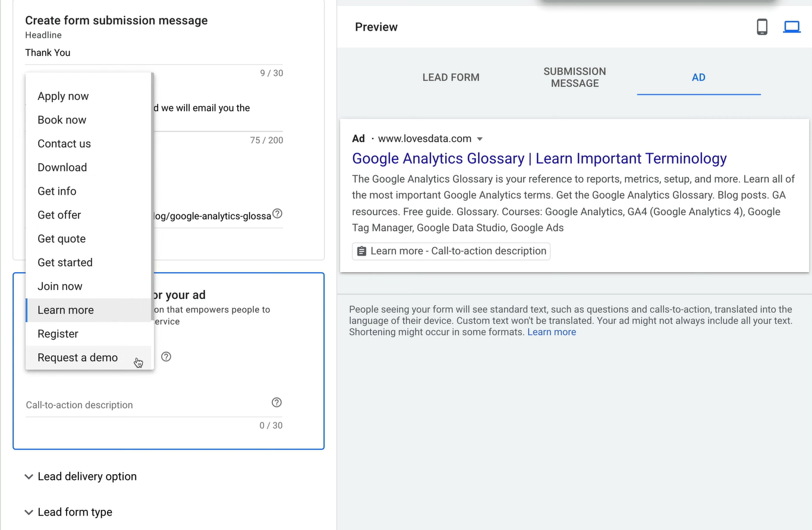Click help icon beside the call-to-action selector
The height and width of the screenshot is (530, 812).
point(166,357)
